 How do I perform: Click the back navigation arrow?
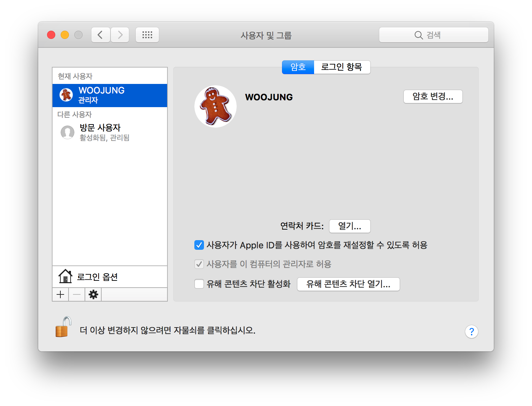point(100,34)
